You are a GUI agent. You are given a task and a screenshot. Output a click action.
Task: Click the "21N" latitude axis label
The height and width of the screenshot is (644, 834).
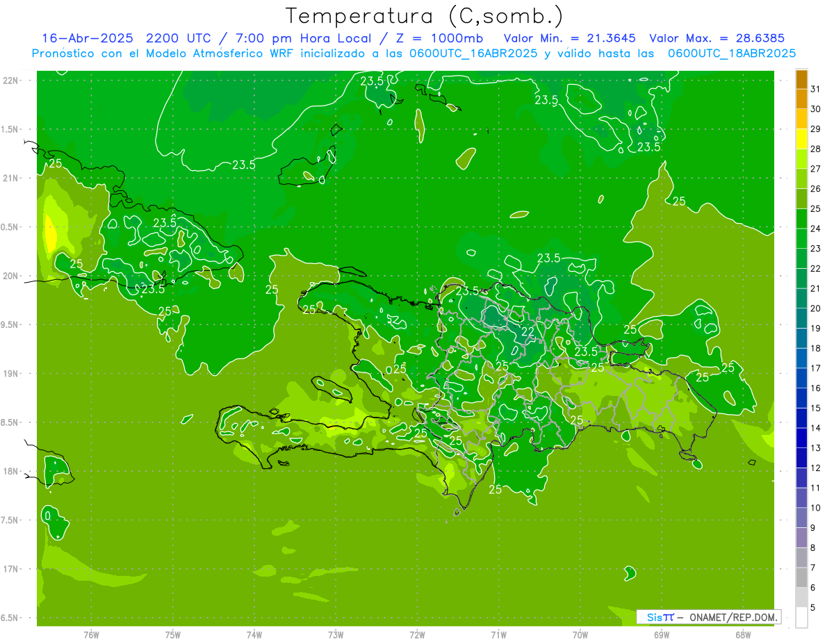pyautogui.click(x=10, y=178)
